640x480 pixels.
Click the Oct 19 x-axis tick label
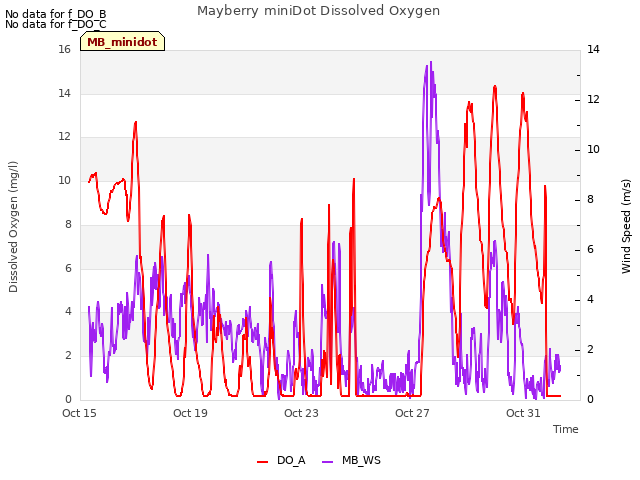click(190, 413)
